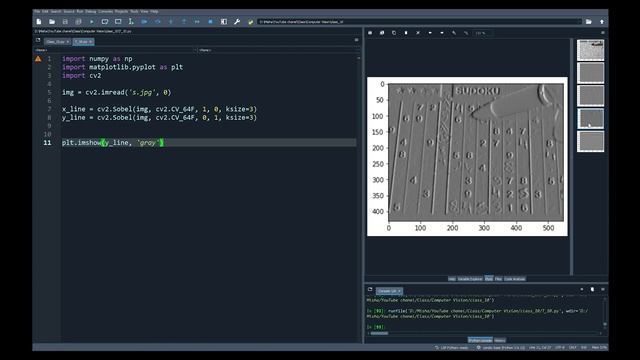Click the plot zoom percentage field
640x360 pixels.
point(482,33)
